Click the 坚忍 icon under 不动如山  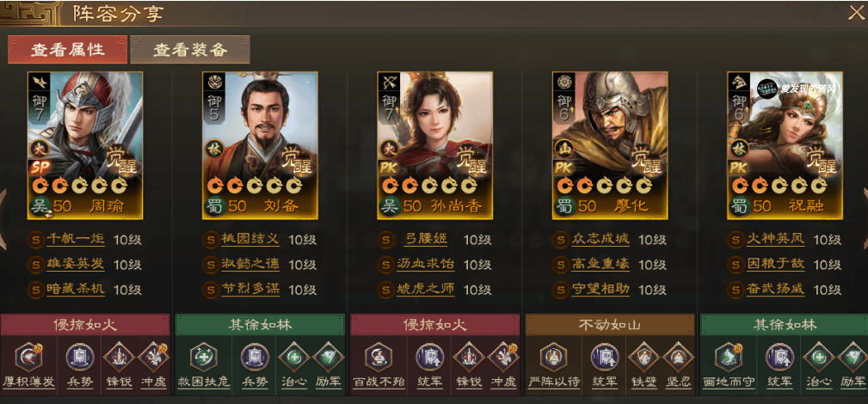pos(678,357)
